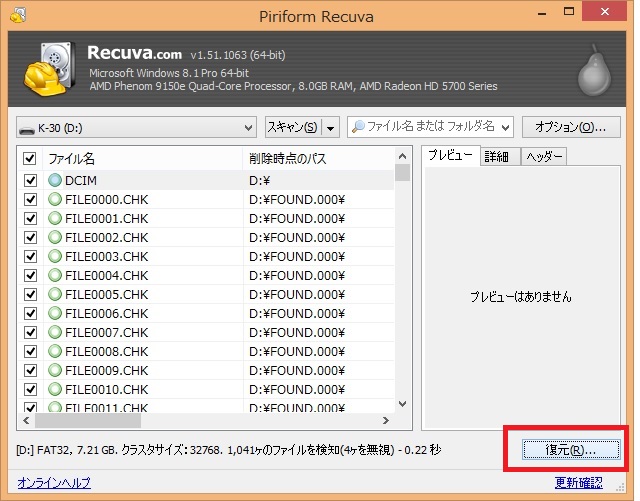Click the FAT32 7.21 GB status bar text
Viewport: 640px width, 501px height.
point(228,450)
